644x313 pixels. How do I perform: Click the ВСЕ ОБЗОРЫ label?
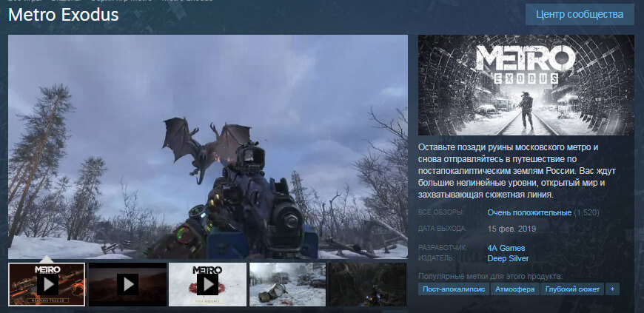tap(440, 213)
